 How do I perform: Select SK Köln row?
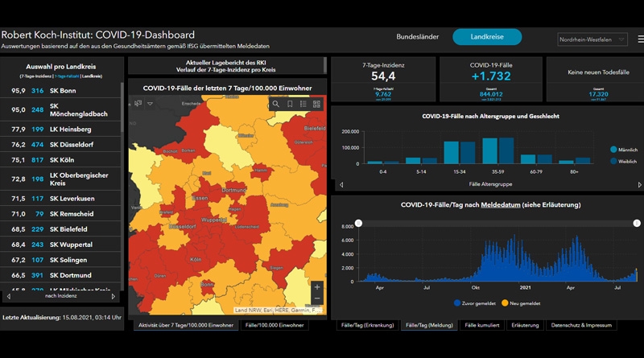click(60, 160)
